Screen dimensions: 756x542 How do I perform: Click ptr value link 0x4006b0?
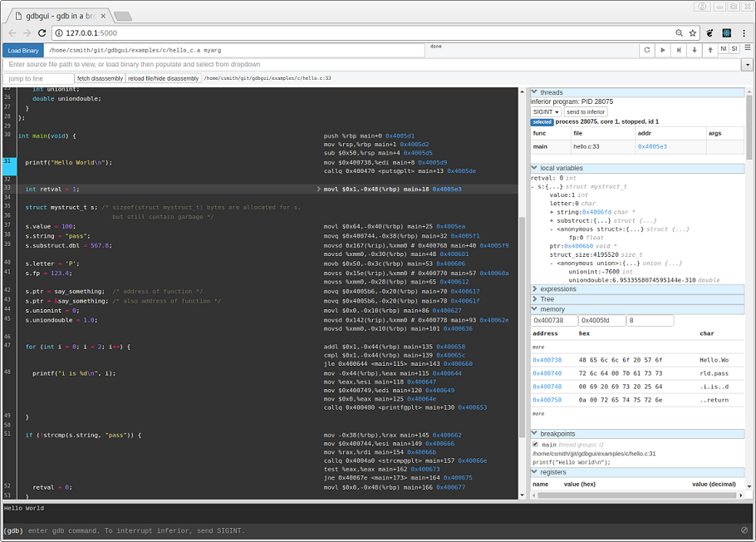coord(578,246)
